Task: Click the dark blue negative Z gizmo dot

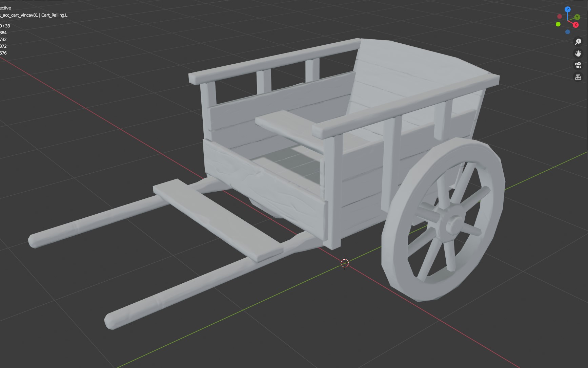Action: click(568, 32)
